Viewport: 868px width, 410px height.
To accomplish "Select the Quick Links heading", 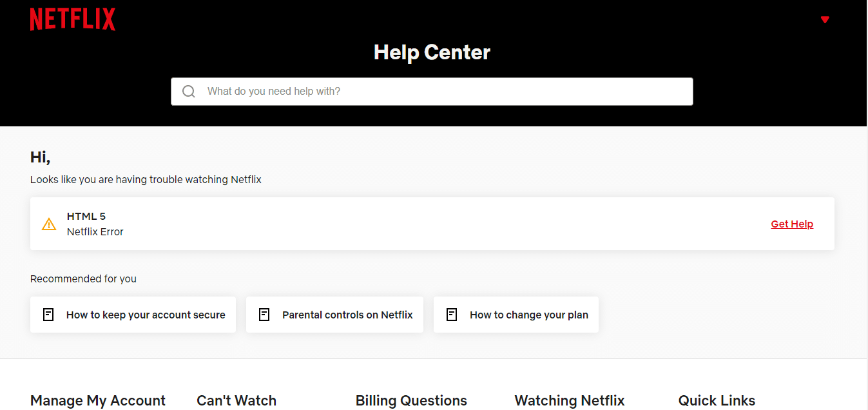I will click(717, 401).
